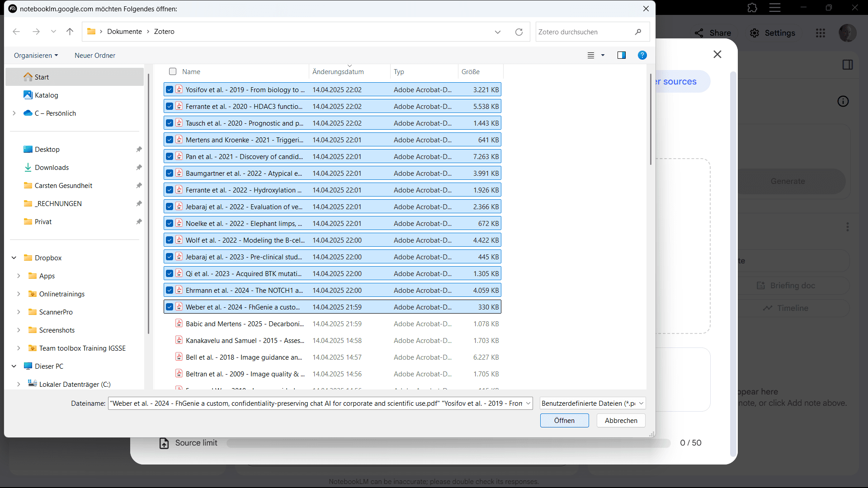Sort by the Typ column header
Viewport: 868px width, 488px height.
pyautogui.click(x=399, y=71)
